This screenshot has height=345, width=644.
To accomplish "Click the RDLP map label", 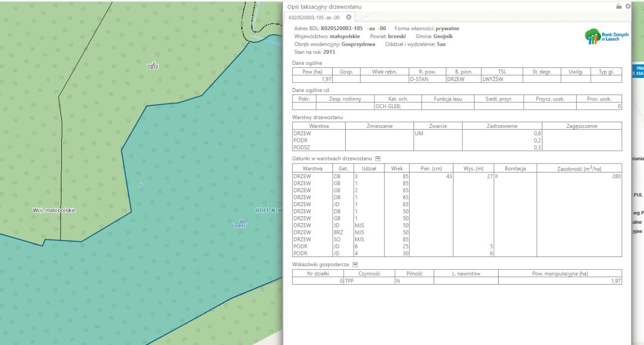I will tap(267, 210).
